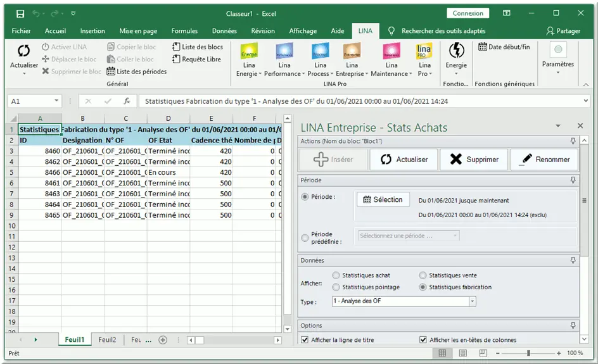Close the LINA Entreprise task pane
The height and width of the screenshot is (364, 598).
[580, 125]
